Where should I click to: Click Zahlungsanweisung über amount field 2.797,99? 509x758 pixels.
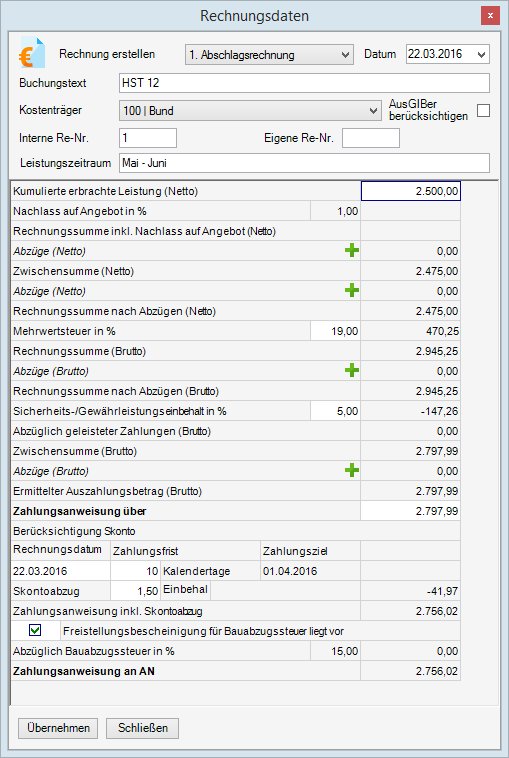tap(411, 511)
